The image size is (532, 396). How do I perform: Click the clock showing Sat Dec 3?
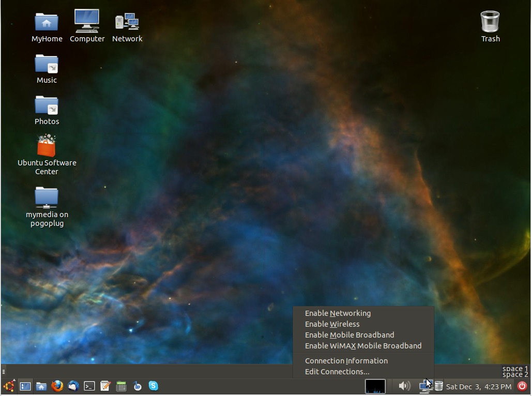(479, 387)
